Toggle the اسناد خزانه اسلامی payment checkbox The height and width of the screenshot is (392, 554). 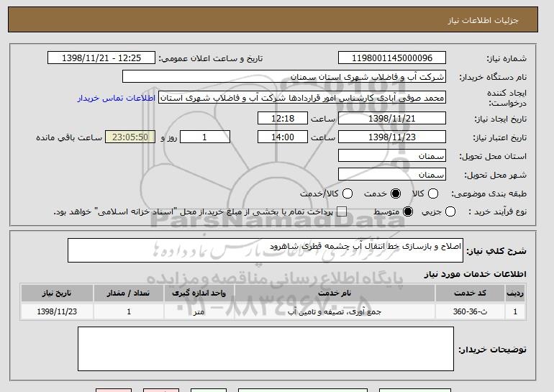[x=341, y=212]
